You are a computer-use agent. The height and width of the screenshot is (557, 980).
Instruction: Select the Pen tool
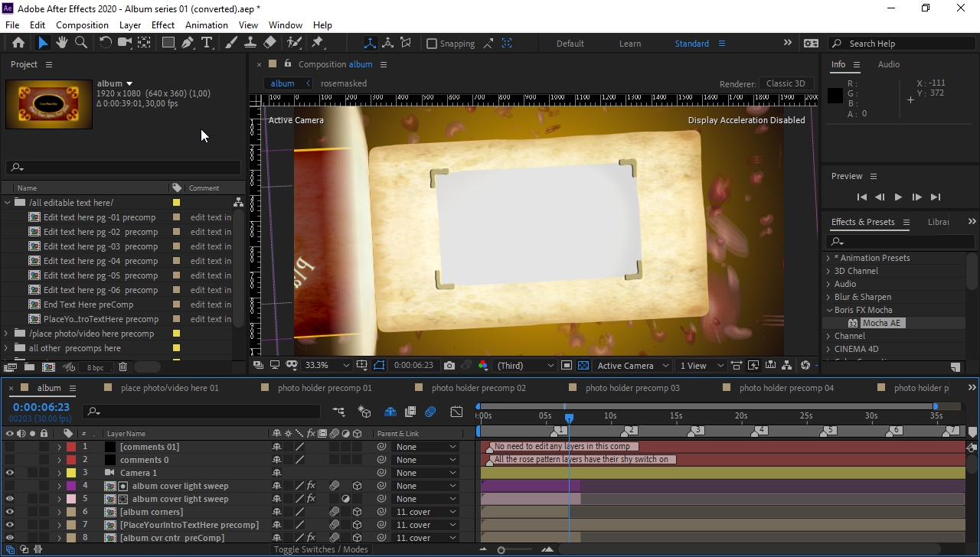click(x=188, y=43)
